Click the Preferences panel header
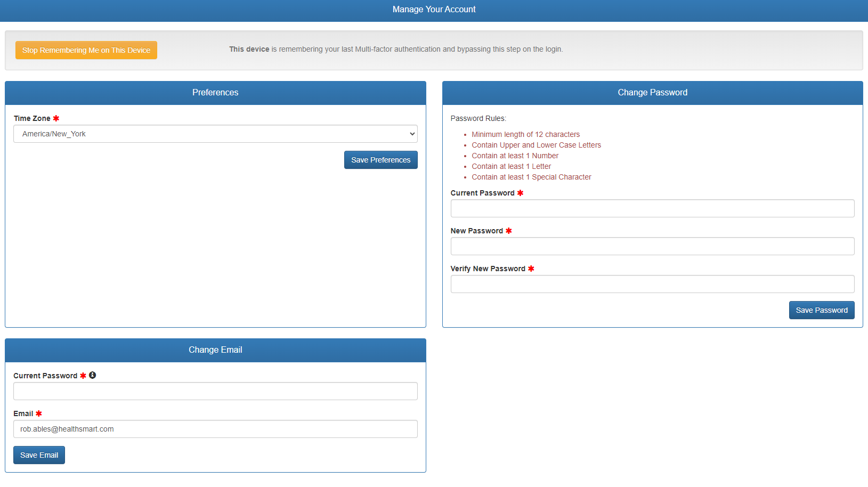This screenshot has height=487, width=868. (215, 93)
